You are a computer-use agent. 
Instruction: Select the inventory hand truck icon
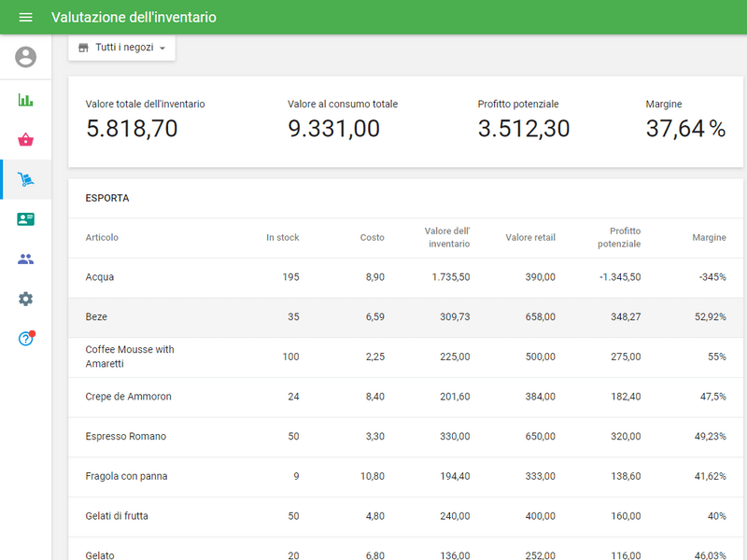tap(25, 179)
